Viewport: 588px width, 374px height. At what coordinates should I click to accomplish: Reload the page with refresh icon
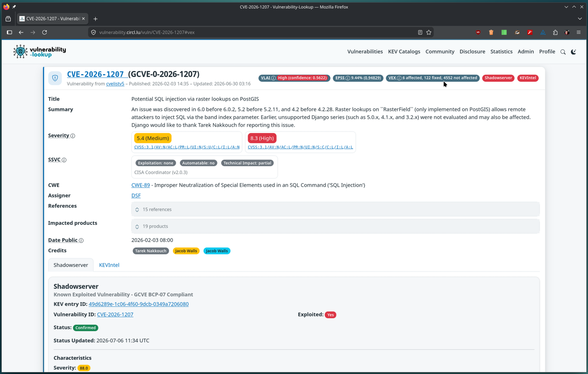[x=44, y=32]
